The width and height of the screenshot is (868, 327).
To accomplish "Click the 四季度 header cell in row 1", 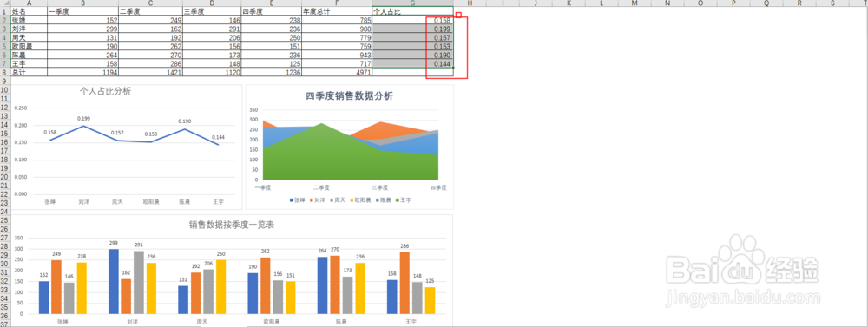I will (x=271, y=11).
